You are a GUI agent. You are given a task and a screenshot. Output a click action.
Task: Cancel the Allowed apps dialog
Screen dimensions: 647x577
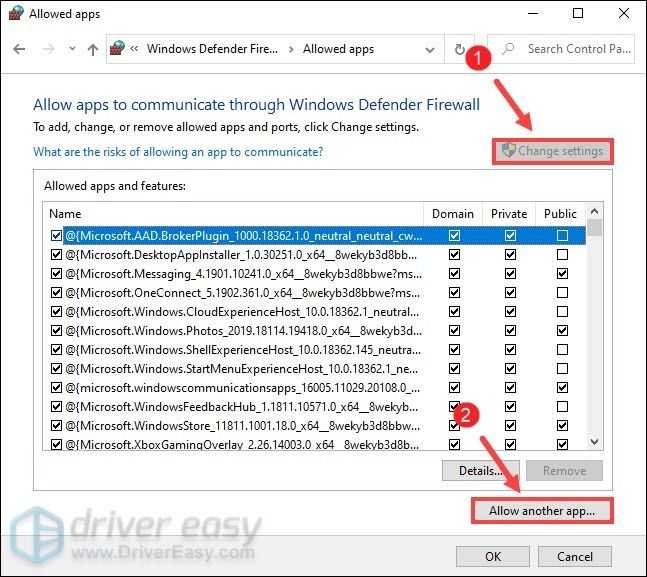(x=574, y=556)
